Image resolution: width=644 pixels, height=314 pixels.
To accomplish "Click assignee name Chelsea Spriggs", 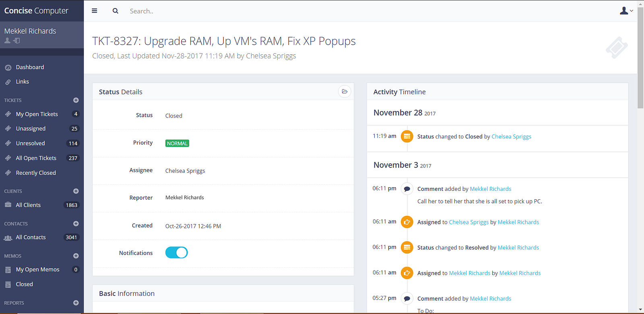I will [185, 171].
